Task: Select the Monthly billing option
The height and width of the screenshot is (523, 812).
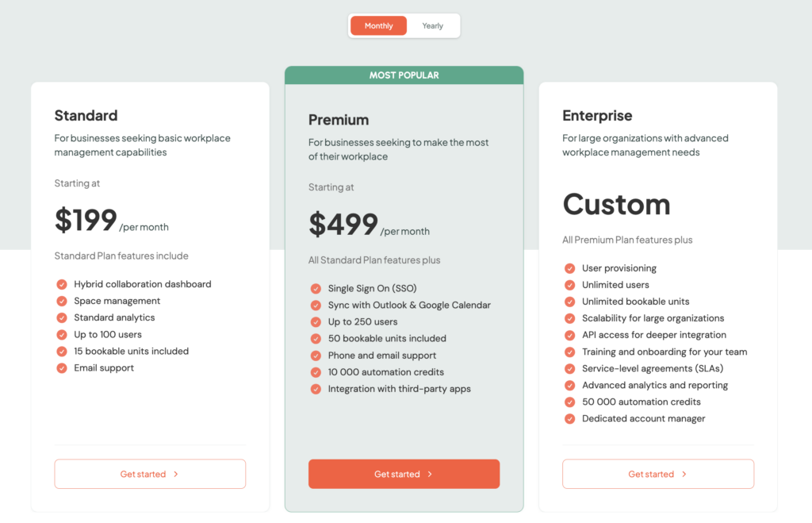Action: tap(378, 25)
